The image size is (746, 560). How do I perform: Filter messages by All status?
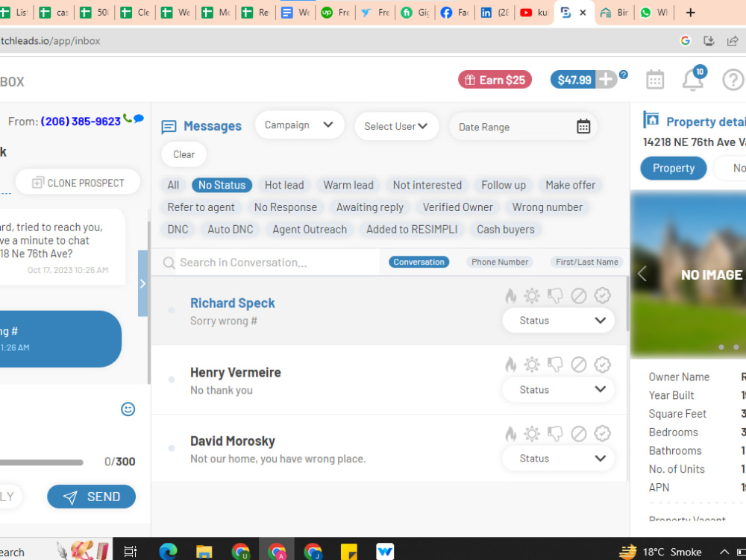point(173,185)
